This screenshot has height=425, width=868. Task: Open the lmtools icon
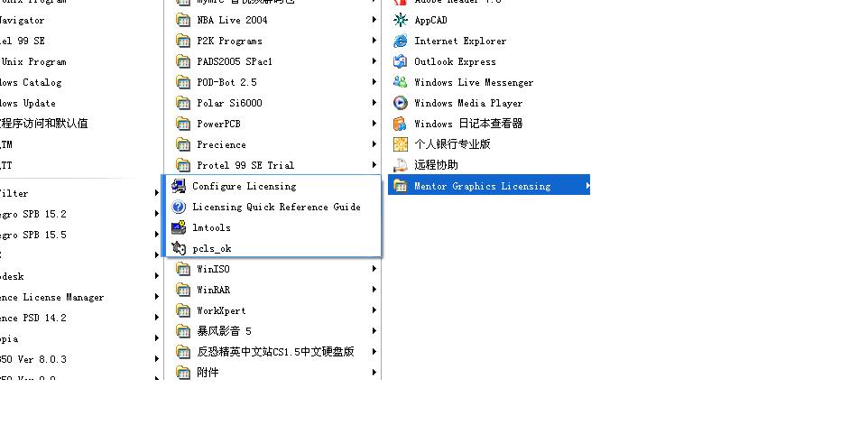[x=179, y=227]
